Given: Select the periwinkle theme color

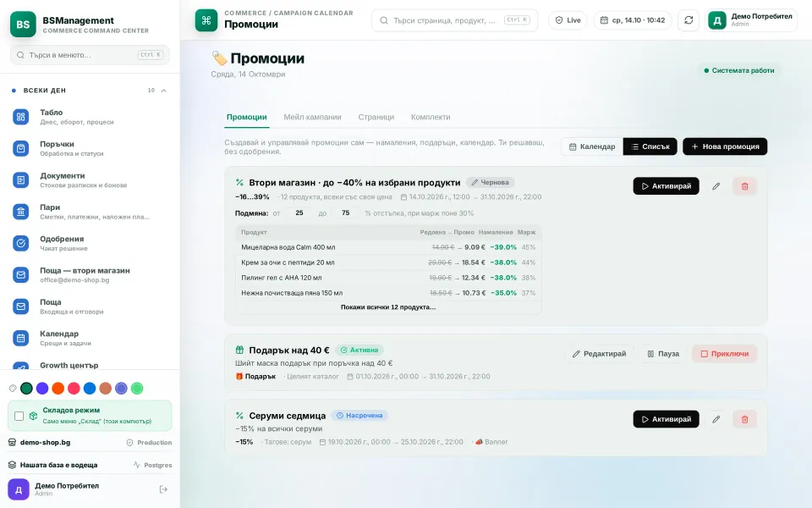Looking at the screenshot, I should 121,389.
